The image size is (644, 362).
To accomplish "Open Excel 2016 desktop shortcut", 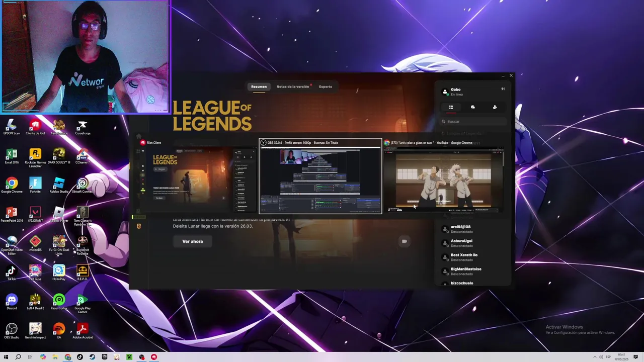I will point(11,156).
